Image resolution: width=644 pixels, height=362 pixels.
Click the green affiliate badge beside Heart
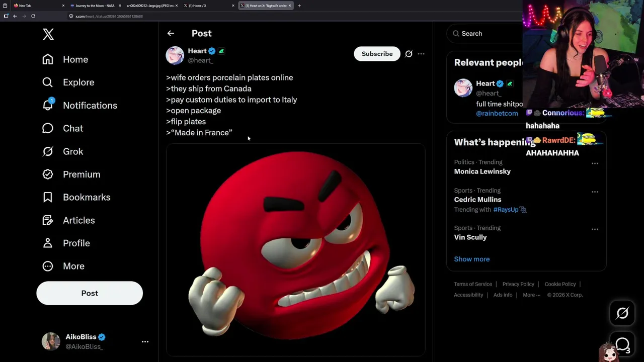click(x=221, y=51)
